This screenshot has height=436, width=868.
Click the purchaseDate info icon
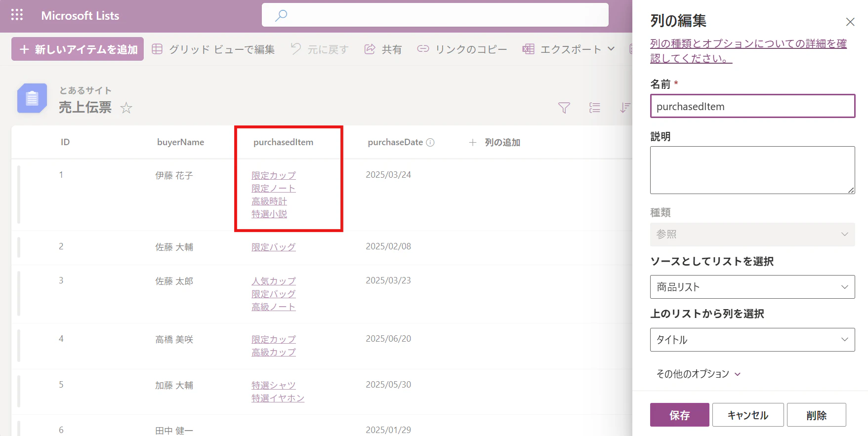(430, 142)
